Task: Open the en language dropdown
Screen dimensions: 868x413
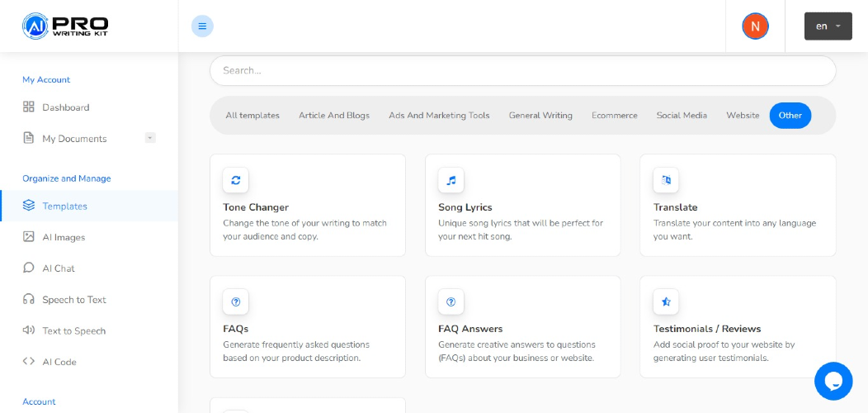Action: pyautogui.click(x=828, y=26)
